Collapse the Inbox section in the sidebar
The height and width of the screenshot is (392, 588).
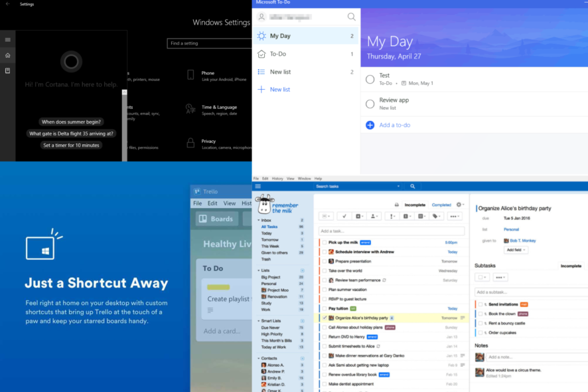pos(258,221)
